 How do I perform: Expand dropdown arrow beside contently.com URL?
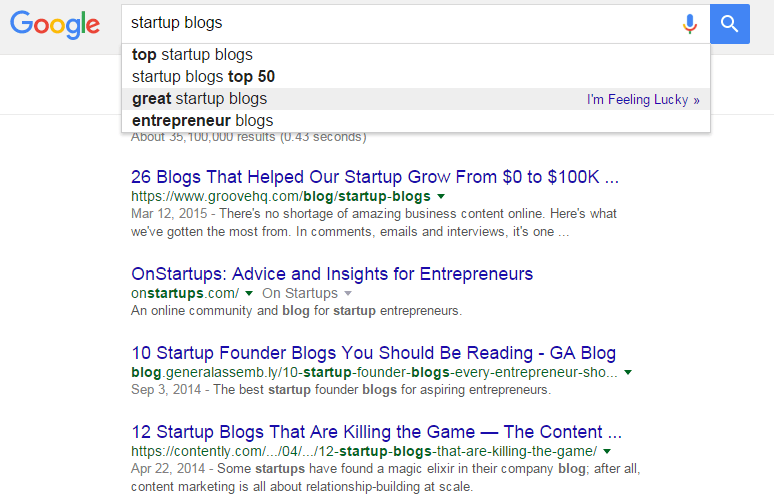click(607, 451)
